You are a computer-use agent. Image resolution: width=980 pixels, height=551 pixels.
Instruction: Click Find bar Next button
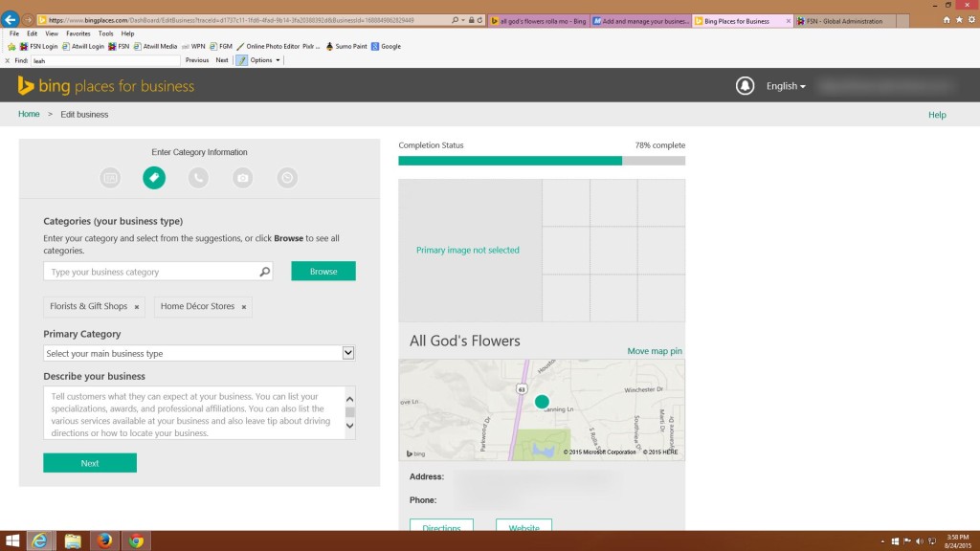pos(222,60)
